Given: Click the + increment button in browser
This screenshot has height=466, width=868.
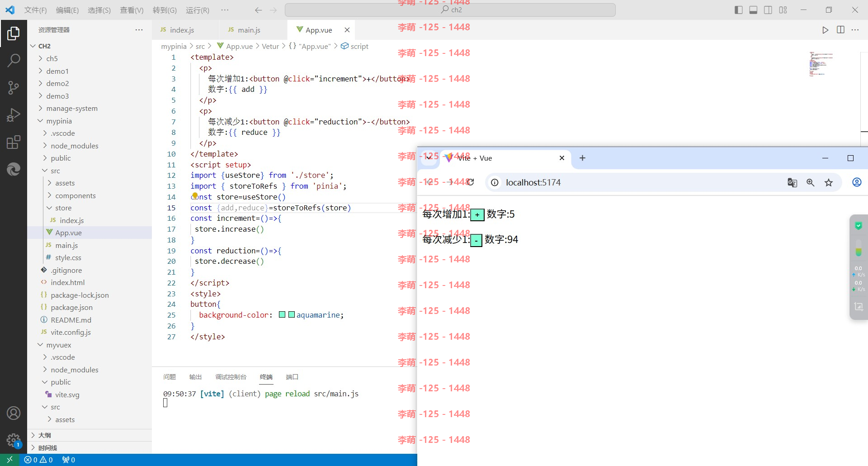Looking at the screenshot, I should (477, 215).
